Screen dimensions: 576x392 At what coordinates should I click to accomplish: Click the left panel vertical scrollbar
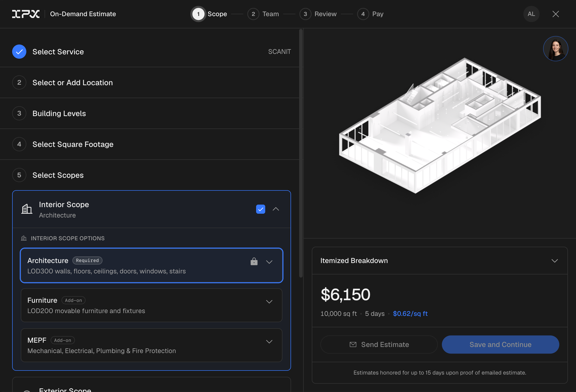coord(301,153)
